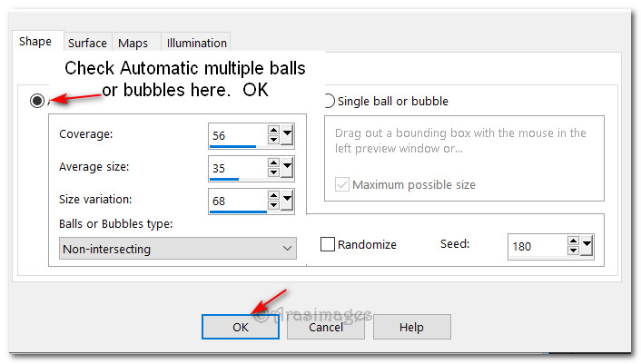The width and height of the screenshot is (641, 364).
Task: Select the Automatic multiple balls radio button
Action: [x=37, y=101]
